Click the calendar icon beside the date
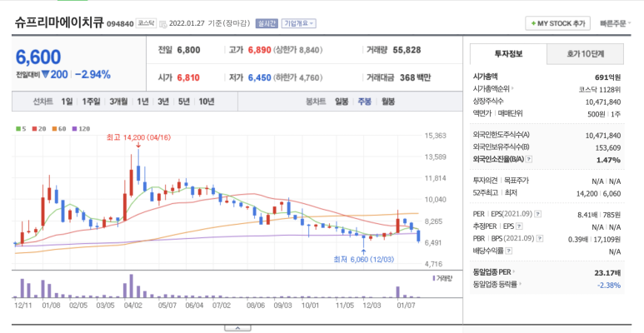 [x=163, y=23]
